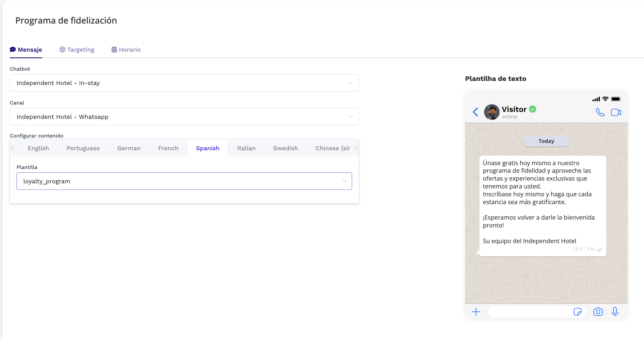This screenshot has height=339, width=644.
Task: Click the Mensaje chat bubble icon
Action: coord(13,50)
